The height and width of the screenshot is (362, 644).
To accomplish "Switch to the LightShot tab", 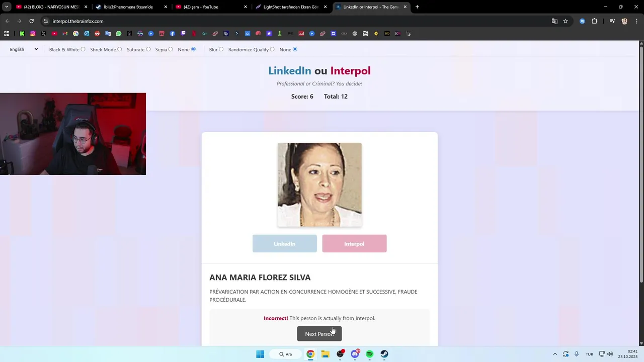I will (291, 7).
